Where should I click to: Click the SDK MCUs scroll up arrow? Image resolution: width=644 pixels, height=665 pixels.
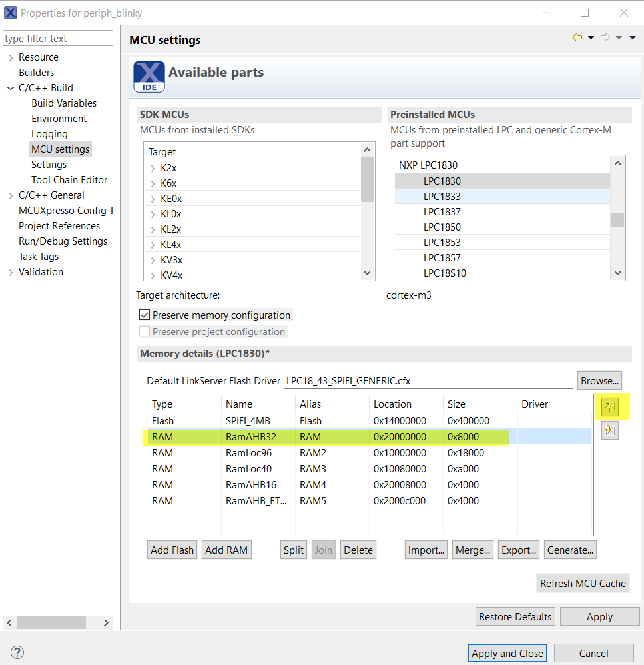point(367,150)
